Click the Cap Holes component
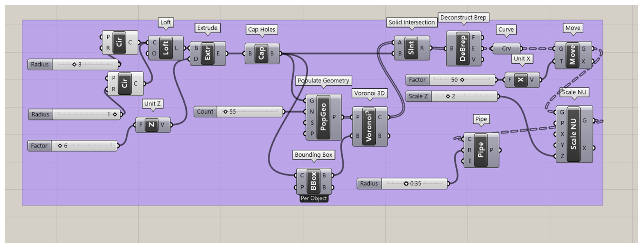 [261, 53]
